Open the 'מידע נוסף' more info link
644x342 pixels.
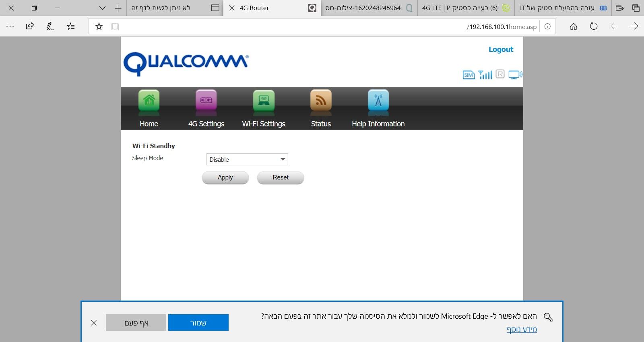(x=522, y=330)
